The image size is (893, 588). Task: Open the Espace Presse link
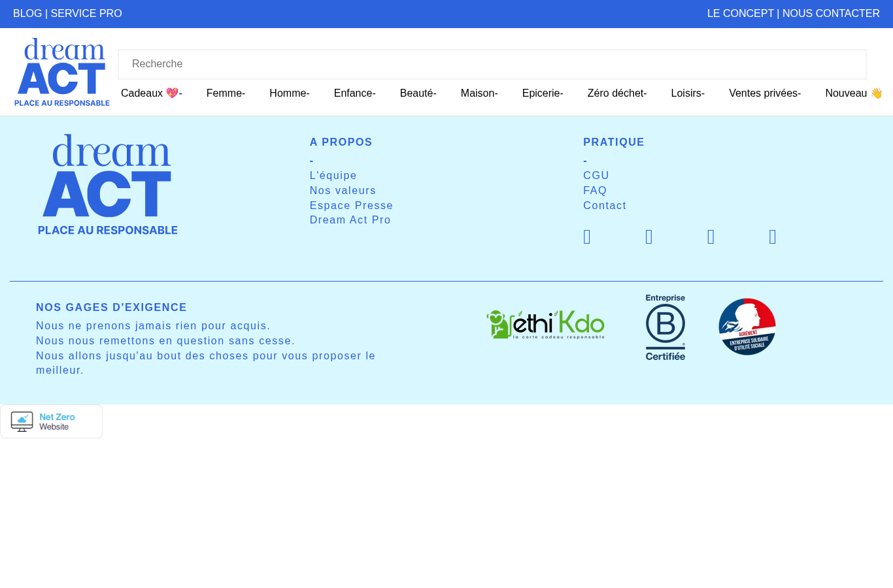pyautogui.click(x=351, y=206)
